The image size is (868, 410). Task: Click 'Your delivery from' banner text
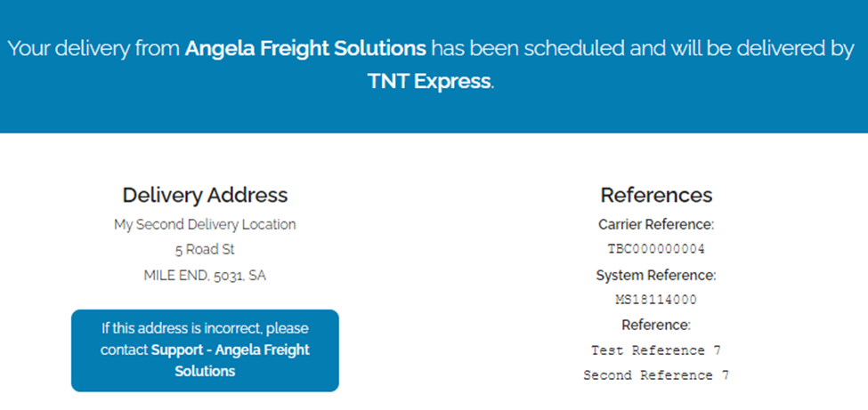tap(93, 48)
